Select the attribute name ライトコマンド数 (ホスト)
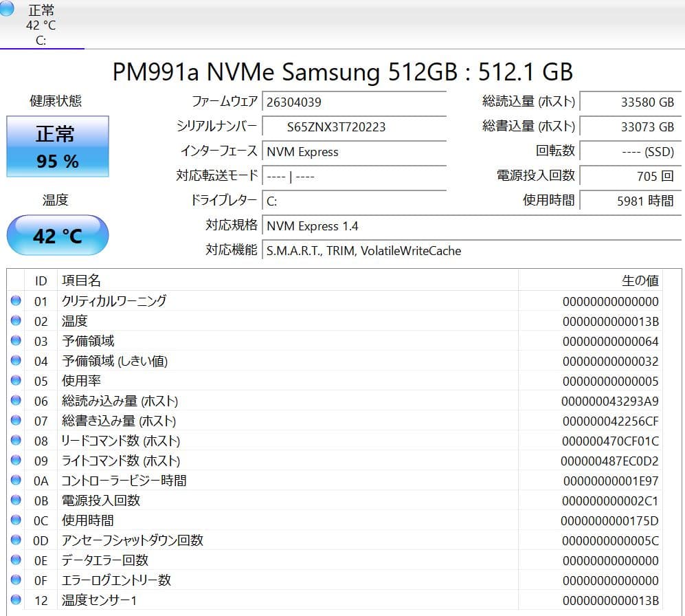The height and width of the screenshot is (616, 685). [120, 461]
